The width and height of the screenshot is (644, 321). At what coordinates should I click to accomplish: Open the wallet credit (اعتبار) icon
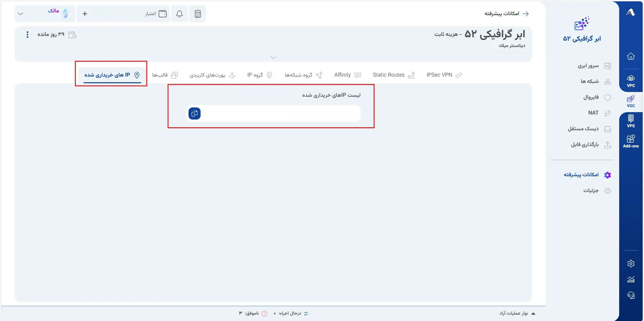pos(163,14)
